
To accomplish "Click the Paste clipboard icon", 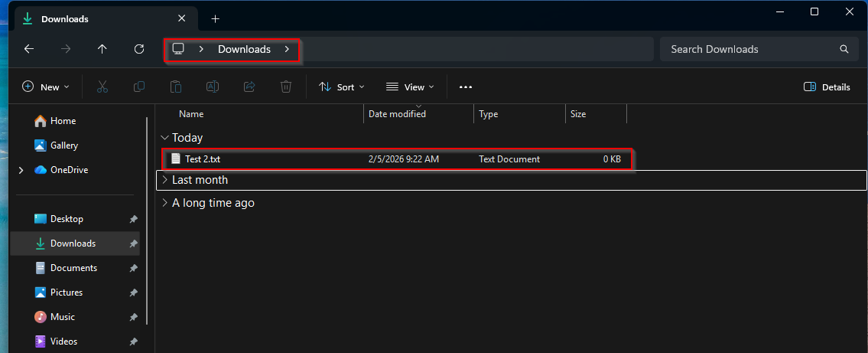I will [175, 87].
